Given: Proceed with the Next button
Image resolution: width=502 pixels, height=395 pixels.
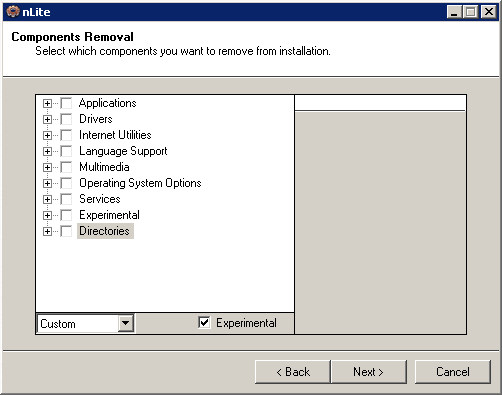Looking at the screenshot, I should 368,372.
